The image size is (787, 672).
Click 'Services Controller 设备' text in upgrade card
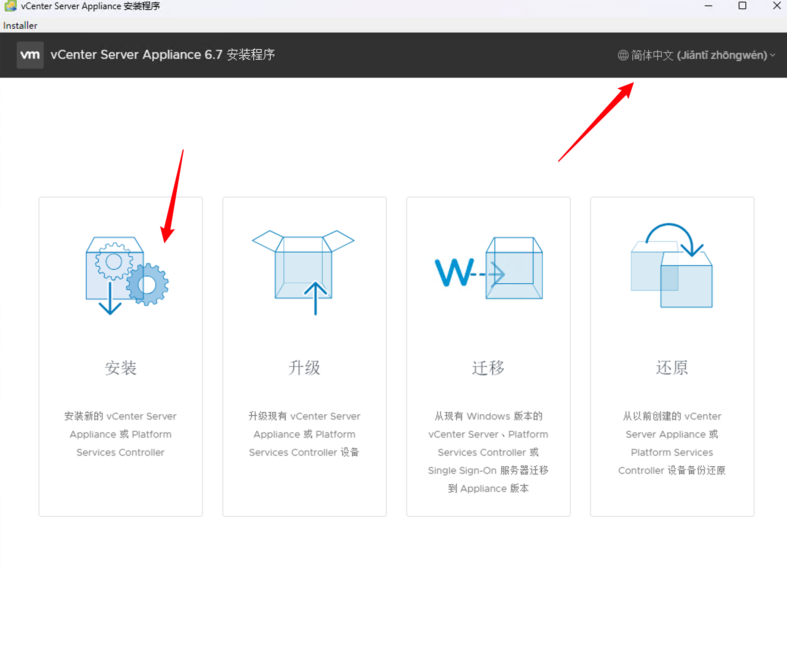304,452
